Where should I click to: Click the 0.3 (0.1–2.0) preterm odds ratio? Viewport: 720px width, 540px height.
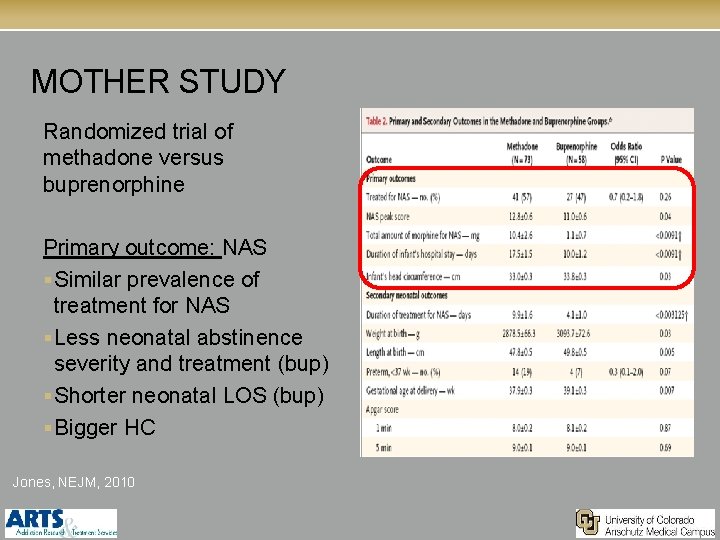pyautogui.click(x=626, y=372)
